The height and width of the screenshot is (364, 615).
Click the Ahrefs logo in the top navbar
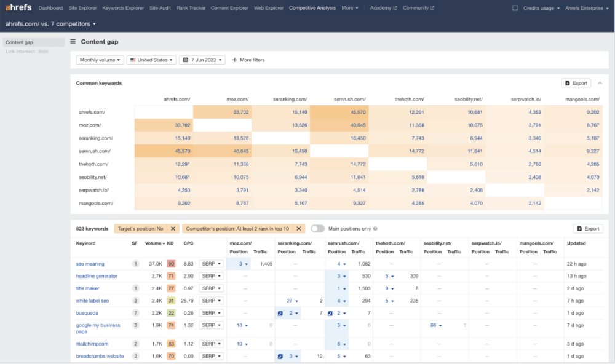point(17,7)
